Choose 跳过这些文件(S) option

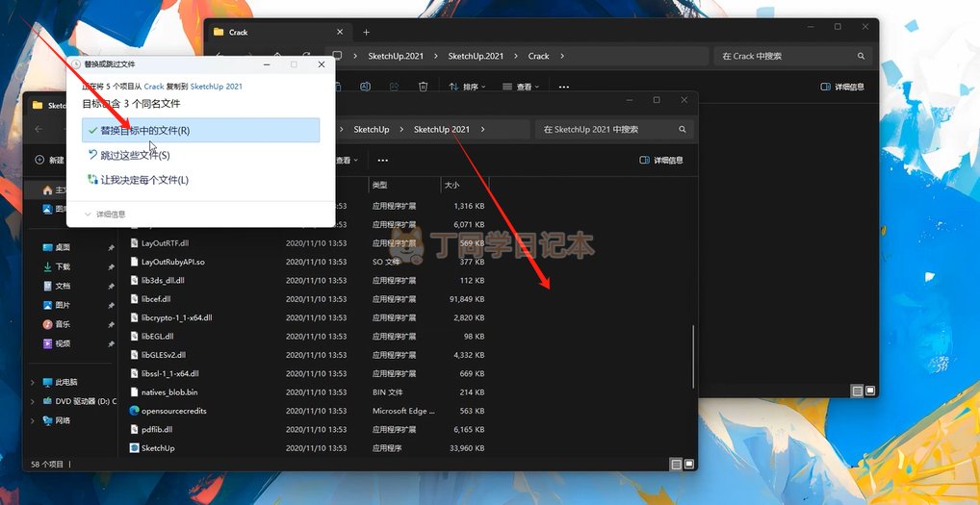(x=135, y=155)
